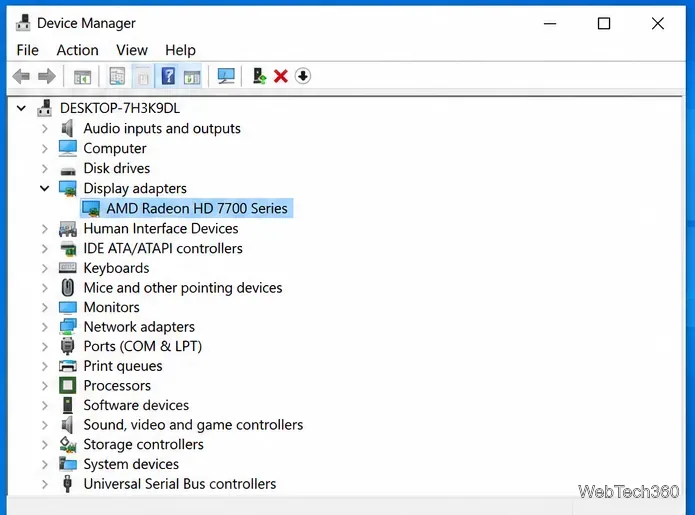695x515 pixels.
Task: Open the Properties toolbar icon
Action: pos(117,76)
